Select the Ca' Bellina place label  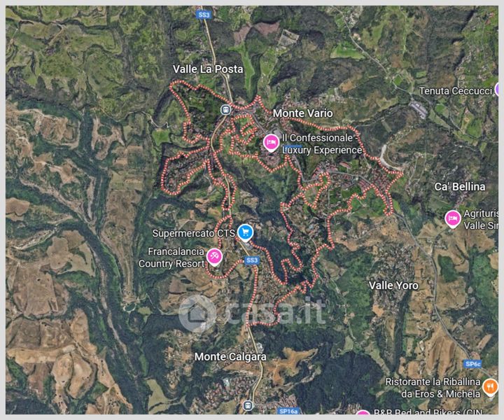pyautogui.click(x=460, y=187)
